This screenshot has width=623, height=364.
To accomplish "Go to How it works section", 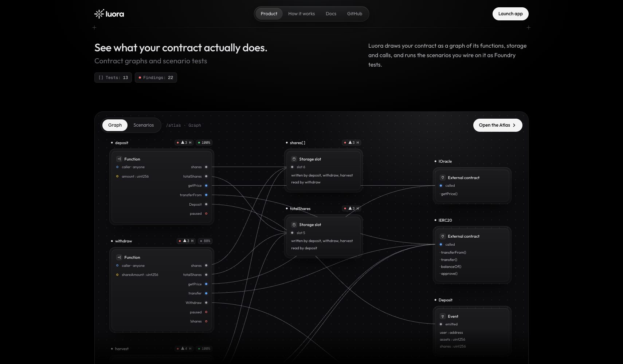I will pos(301,14).
